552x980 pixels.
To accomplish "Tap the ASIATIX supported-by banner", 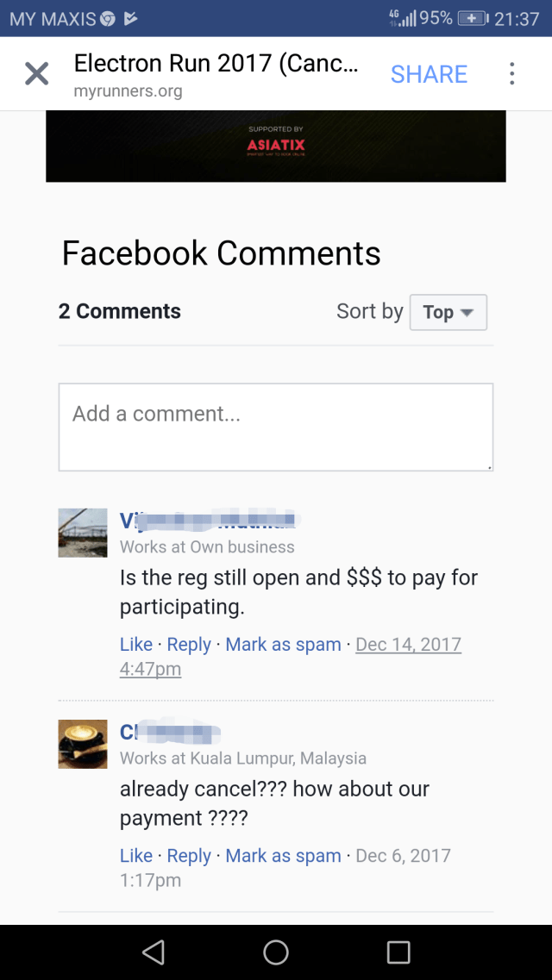I will [276, 147].
